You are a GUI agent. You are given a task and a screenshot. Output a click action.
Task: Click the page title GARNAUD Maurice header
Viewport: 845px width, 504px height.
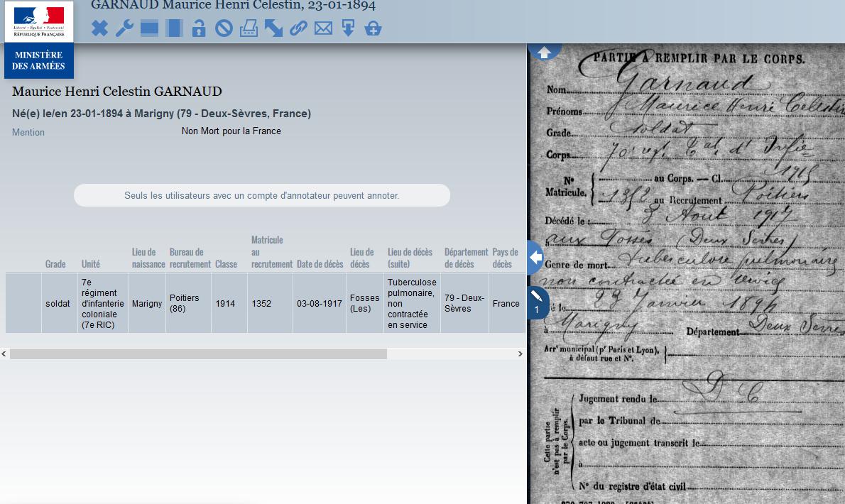[233, 6]
